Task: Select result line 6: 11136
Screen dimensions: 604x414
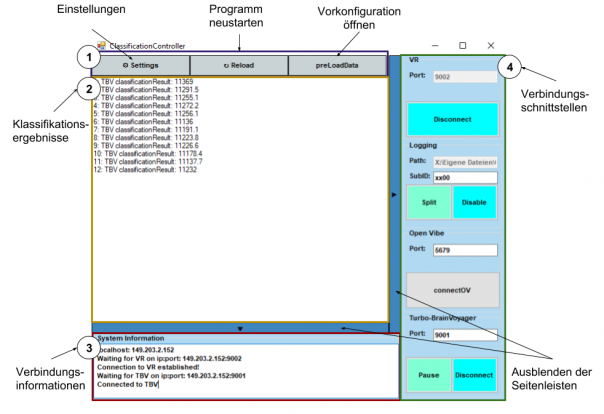Action: coord(143,122)
